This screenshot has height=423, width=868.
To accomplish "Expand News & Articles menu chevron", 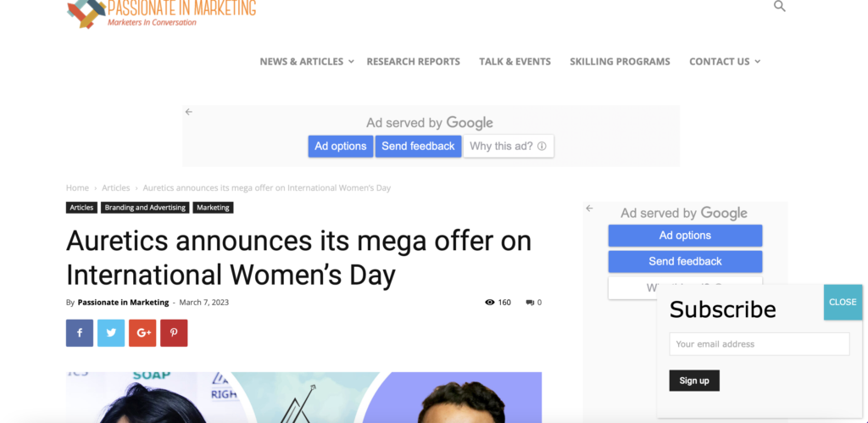I will pos(351,61).
